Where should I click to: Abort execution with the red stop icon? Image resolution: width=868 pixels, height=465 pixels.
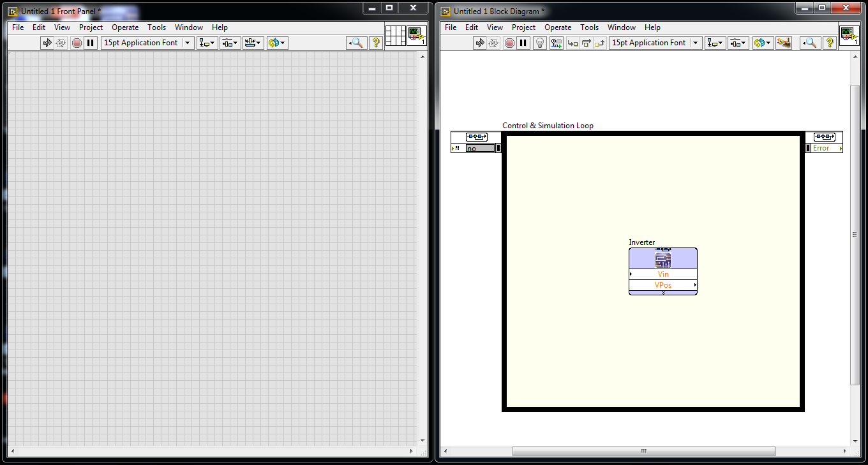[509, 43]
